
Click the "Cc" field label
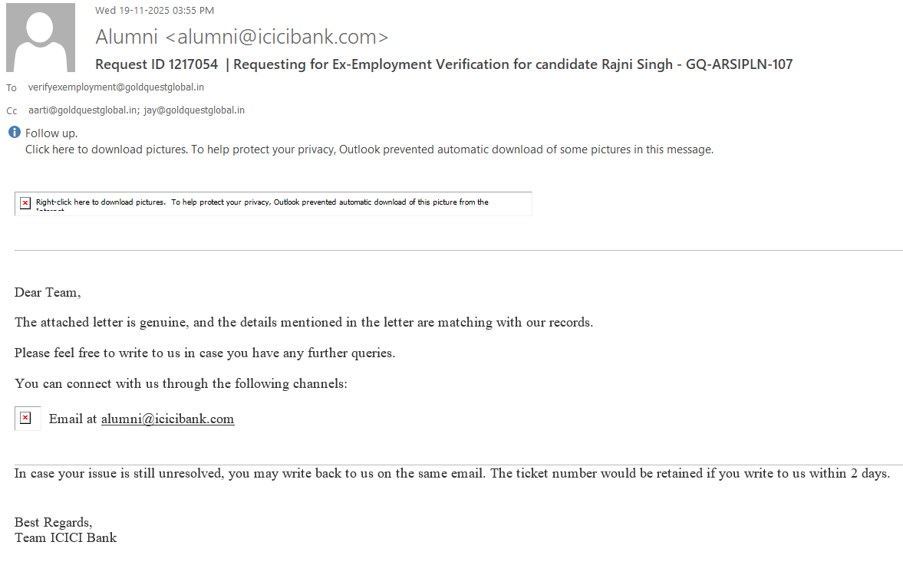click(12, 111)
